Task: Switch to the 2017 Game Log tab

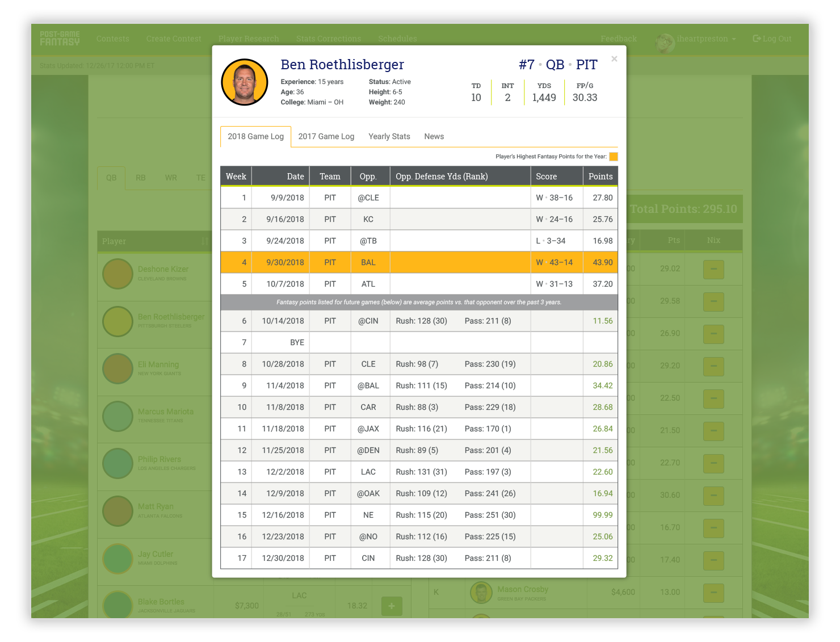Action: pyautogui.click(x=326, y=136)
